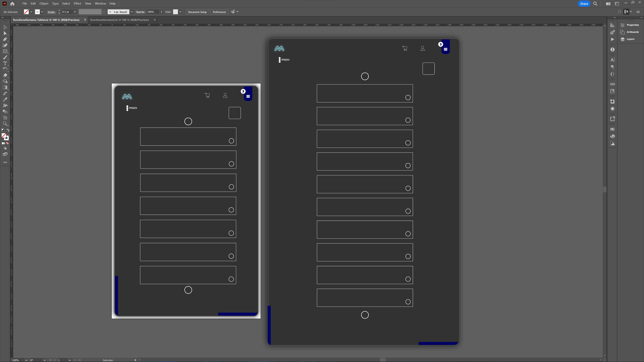
Task: Click the Preferences button
Action: (219, 12)
